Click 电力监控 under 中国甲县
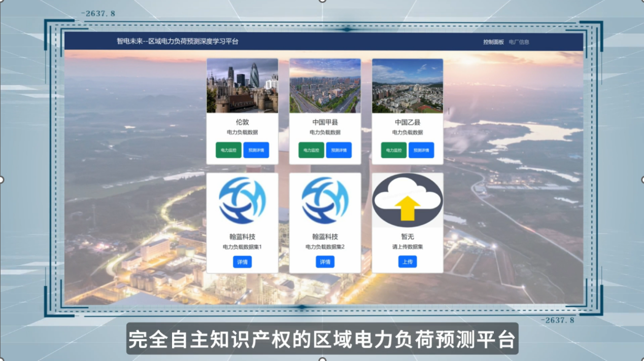 point(311,150)
